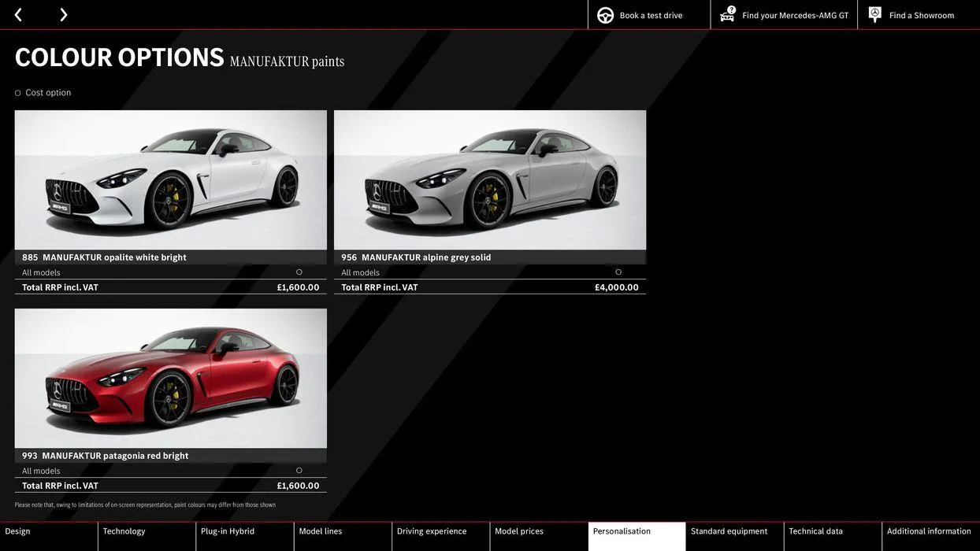
Task: Open the Driving experience tab
Action: (x=441, y=536)
